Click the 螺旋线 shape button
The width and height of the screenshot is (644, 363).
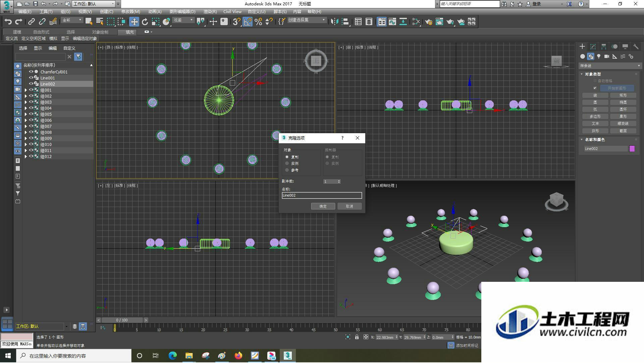pyautogui.click(x=623, y=123)
